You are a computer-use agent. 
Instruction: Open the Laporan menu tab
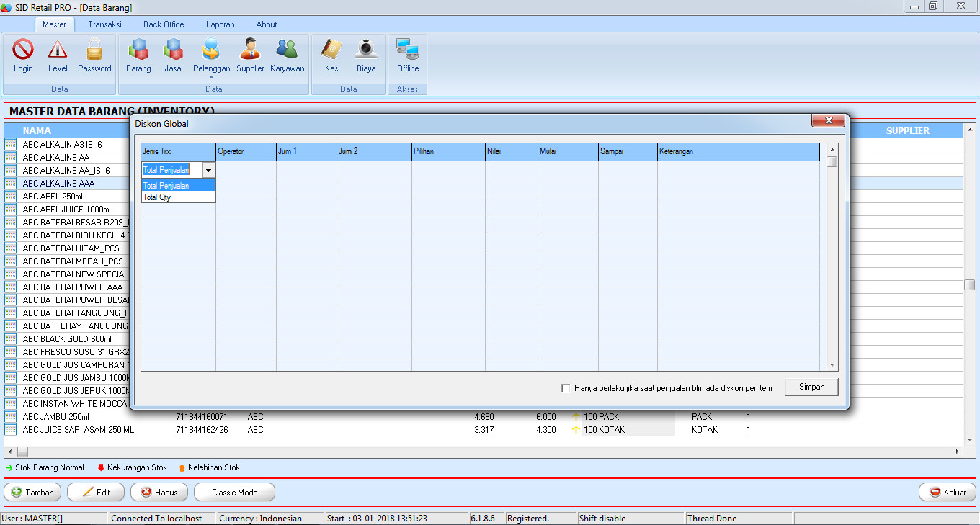click(x=220, y=24)
